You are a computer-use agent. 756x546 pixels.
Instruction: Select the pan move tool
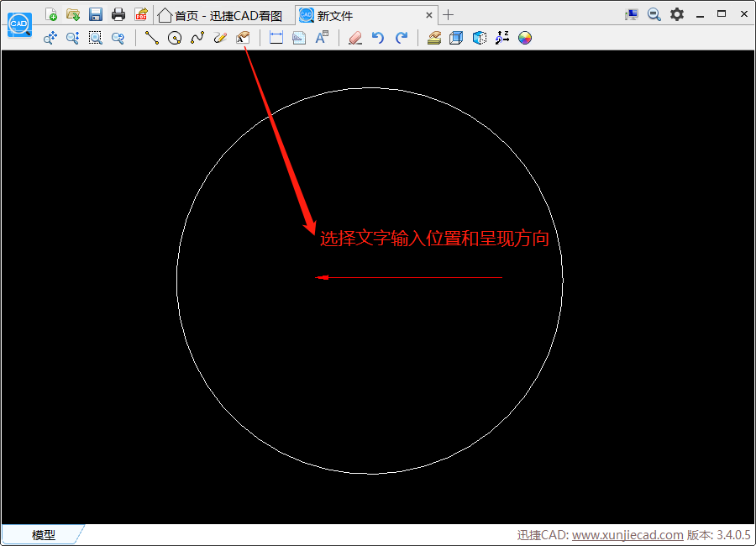(50, 38)
